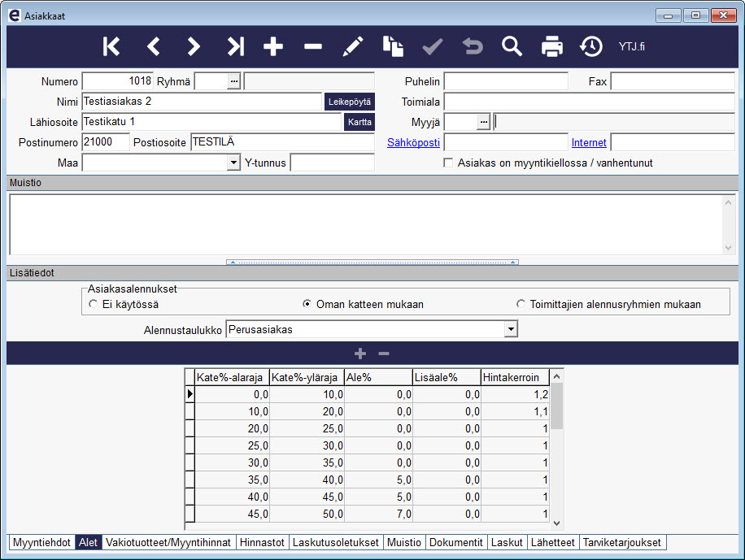Click the Postinumero field
Image resolution: width=745 pixels, height=560 pixels.
[106, 142]
